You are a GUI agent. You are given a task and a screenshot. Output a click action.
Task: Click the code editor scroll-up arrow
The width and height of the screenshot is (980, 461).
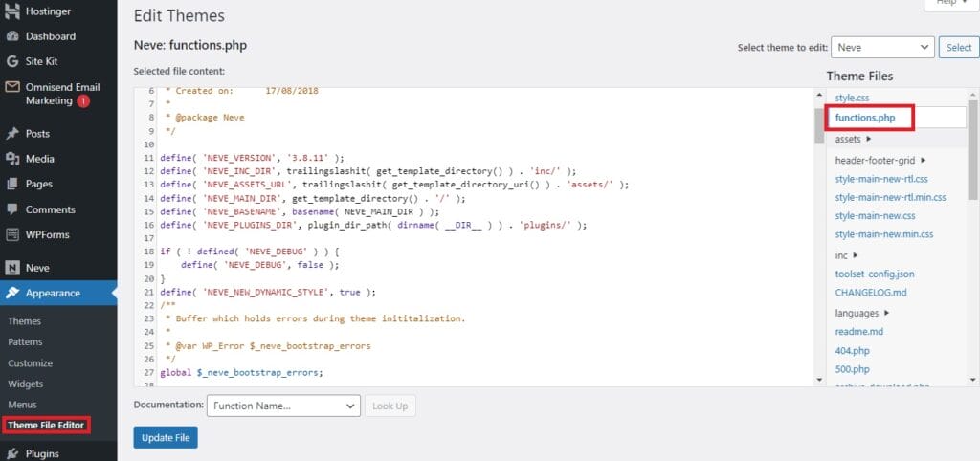819,95
